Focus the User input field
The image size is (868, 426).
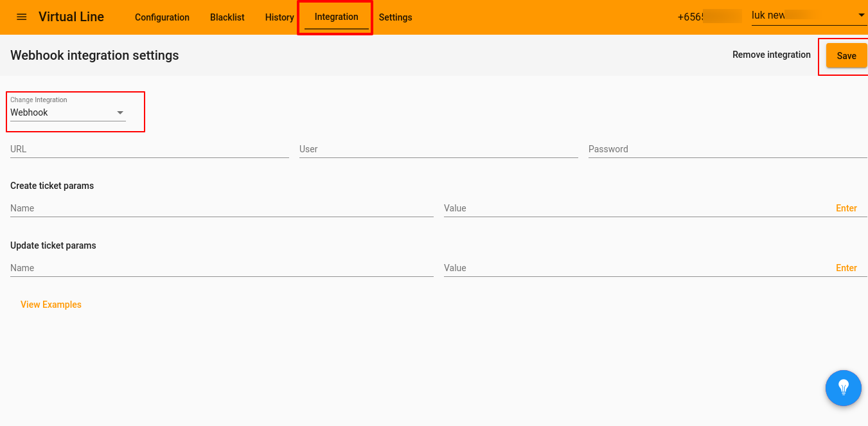(439, 149)
